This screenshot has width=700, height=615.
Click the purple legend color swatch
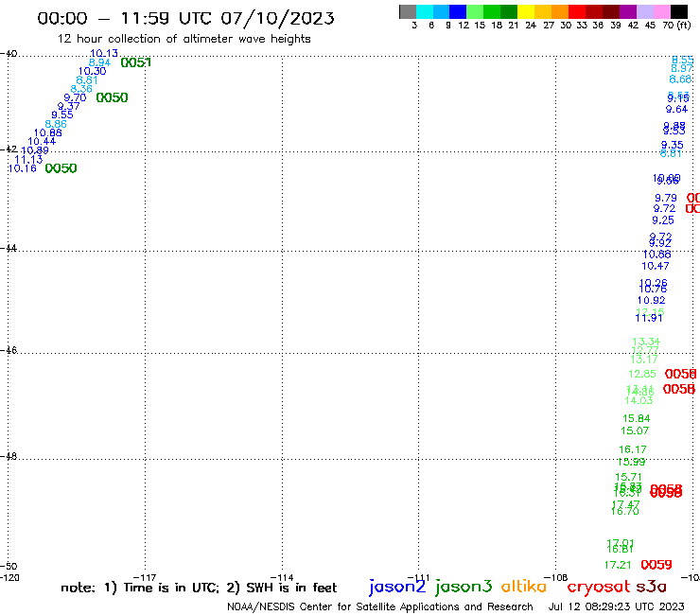[628, 11]
